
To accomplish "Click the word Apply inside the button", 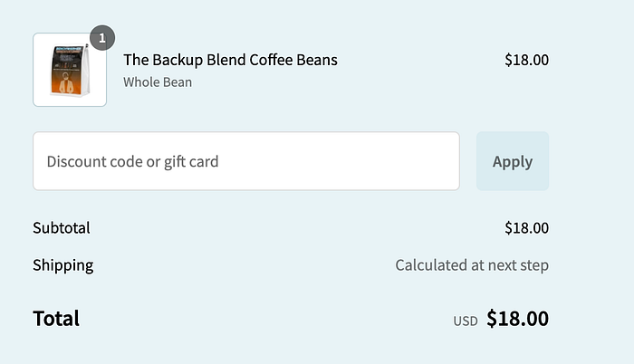I will tap(513, 162).
